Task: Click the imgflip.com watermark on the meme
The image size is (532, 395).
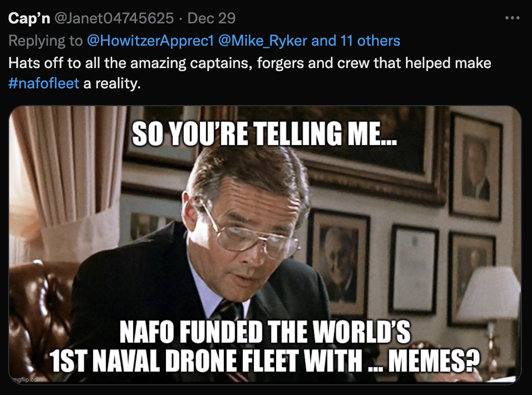Action: (x=23, y=379)
